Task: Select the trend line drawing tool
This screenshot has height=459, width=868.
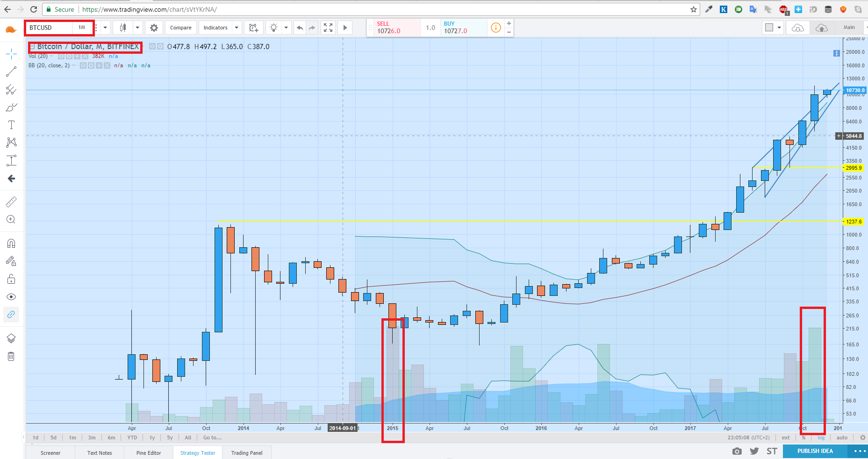Action: point(11,72)
